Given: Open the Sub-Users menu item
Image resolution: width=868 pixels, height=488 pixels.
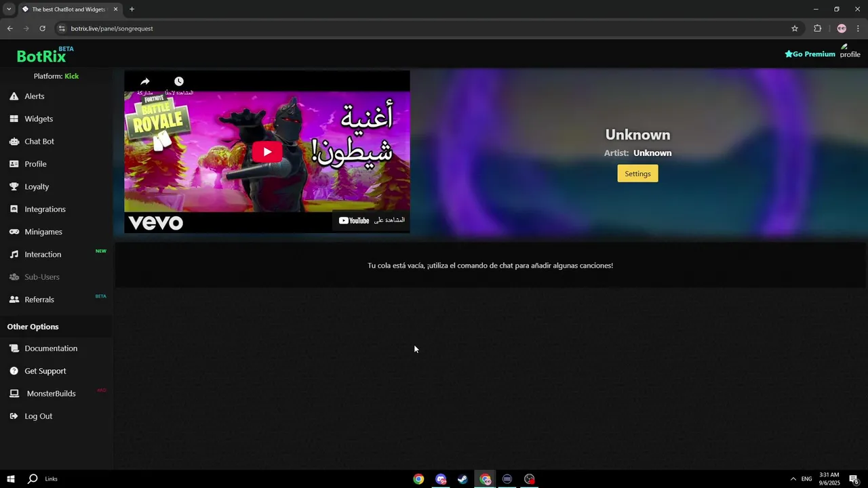Looking at the screenshot, I should (42, 277).
